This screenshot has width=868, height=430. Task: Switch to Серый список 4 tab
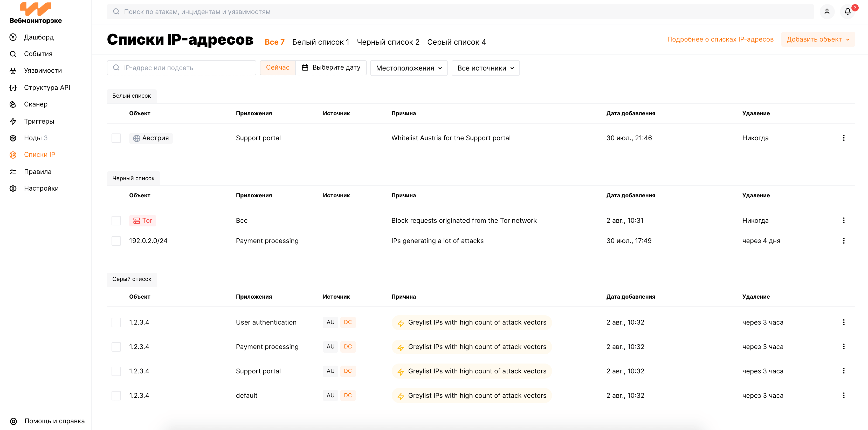click(x=456, y=42)
